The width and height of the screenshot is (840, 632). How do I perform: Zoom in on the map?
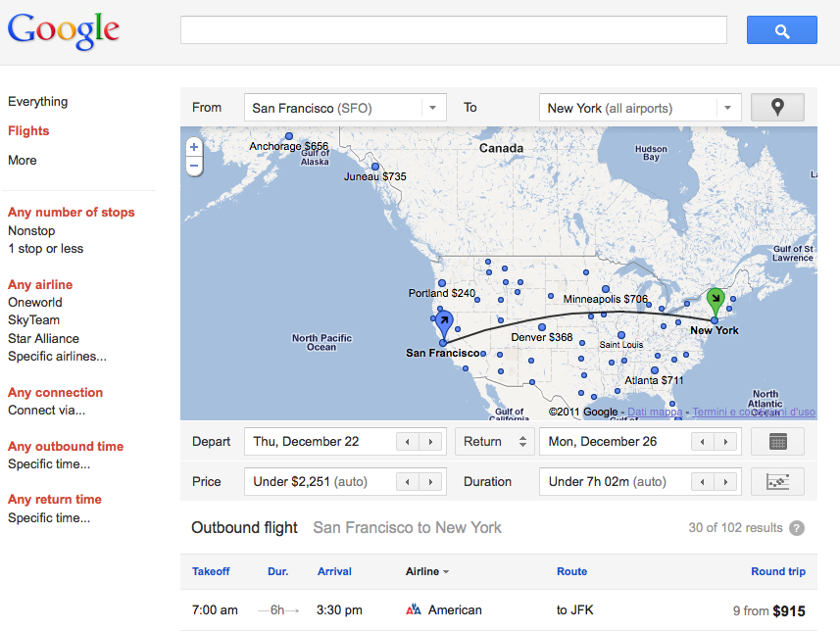point(194,147)
